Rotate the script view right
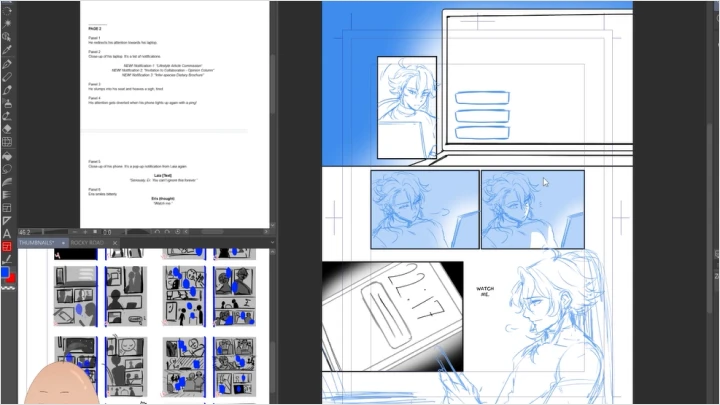The height and width of the screenshot is (405, 720). click(168, 232)
